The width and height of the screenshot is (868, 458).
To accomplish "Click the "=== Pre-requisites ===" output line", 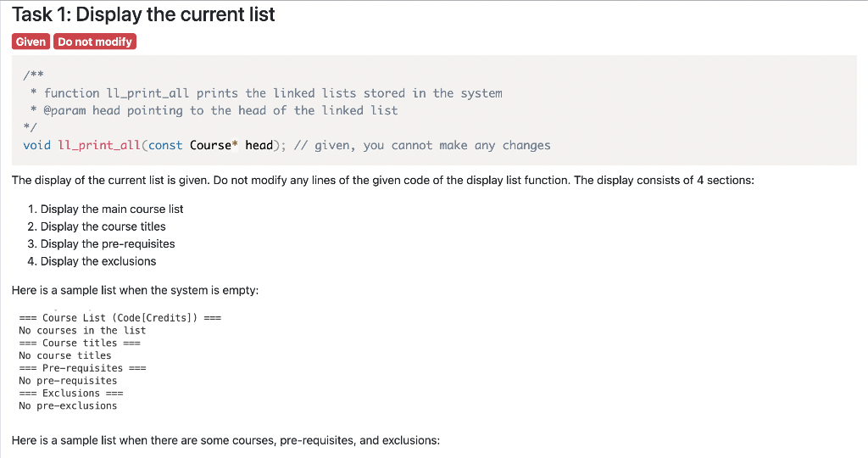I will point(82,368).
